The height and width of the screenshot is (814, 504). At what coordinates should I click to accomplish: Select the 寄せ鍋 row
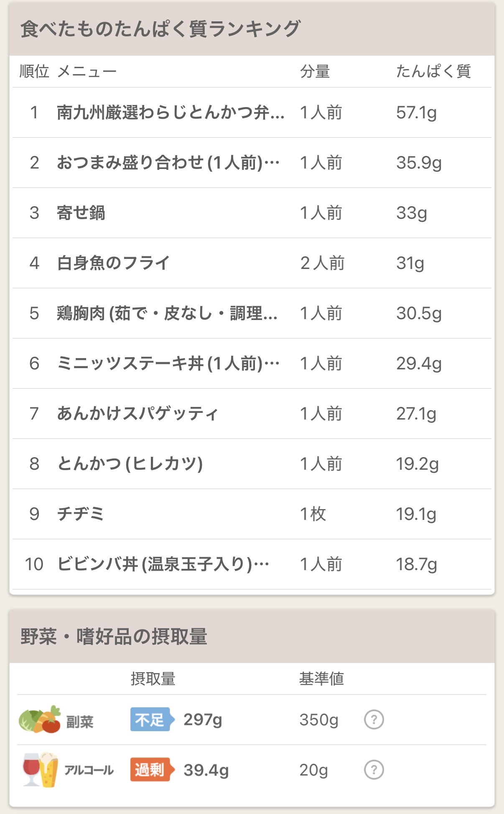(x=81, y=213)
